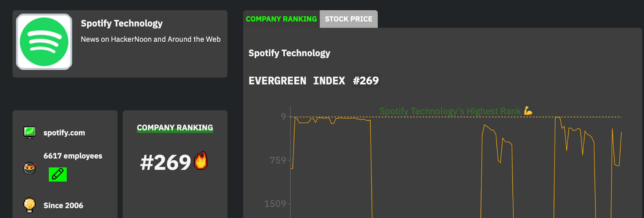Click the fire emoji next to #269

pyautogui.click(x=201, y=161)
